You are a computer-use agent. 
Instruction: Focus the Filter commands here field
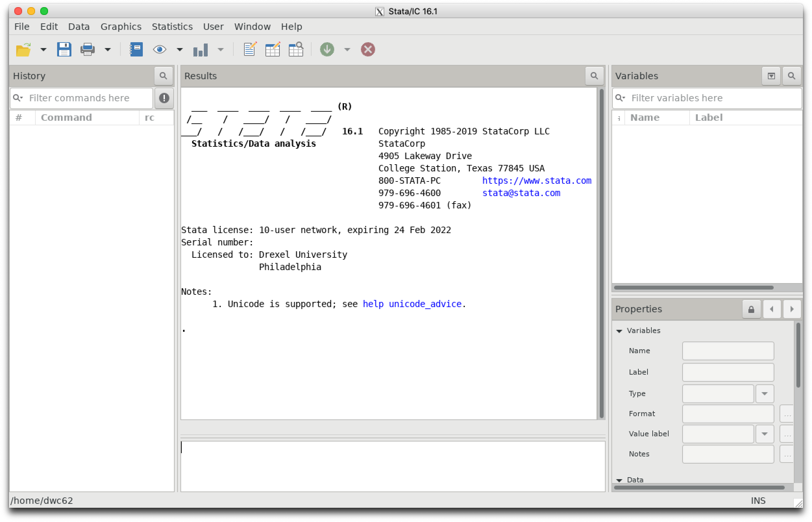[81, 98]
